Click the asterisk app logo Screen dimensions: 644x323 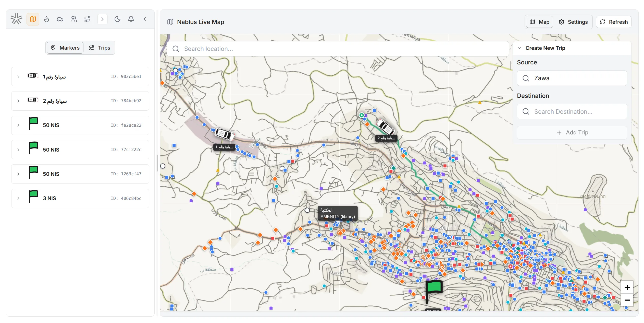coord(16,19)
